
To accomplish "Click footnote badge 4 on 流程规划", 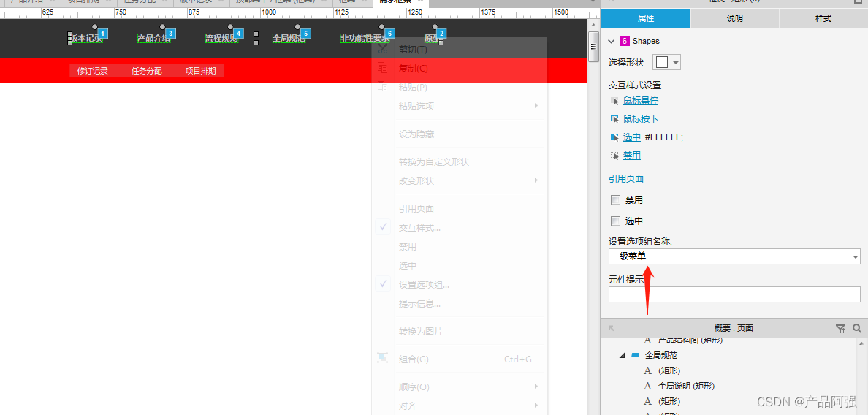I will click(x=239, y=34).
